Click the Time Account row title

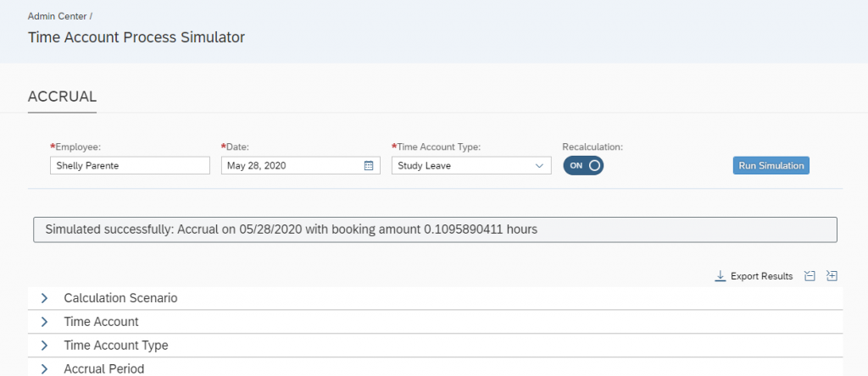102,322
